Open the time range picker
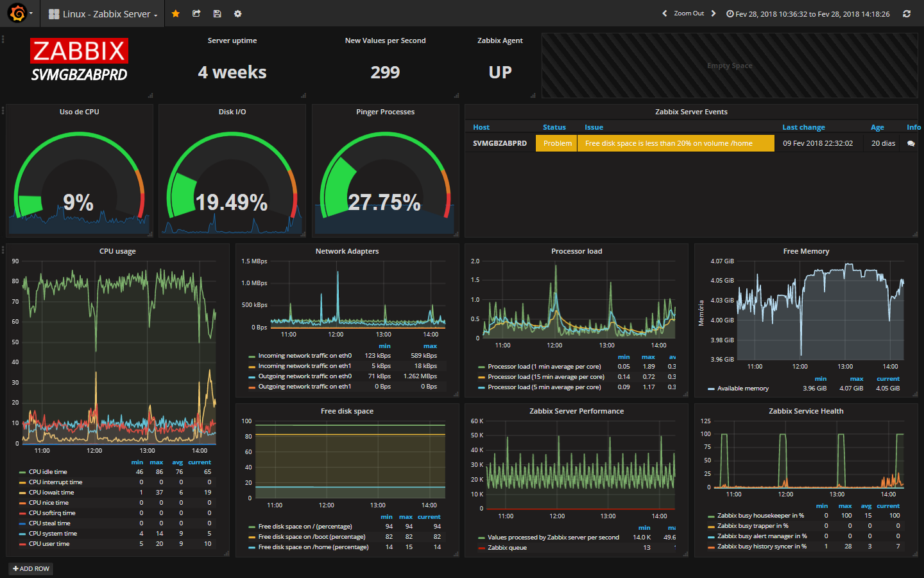The image size is (924, 578). (809, 13)
